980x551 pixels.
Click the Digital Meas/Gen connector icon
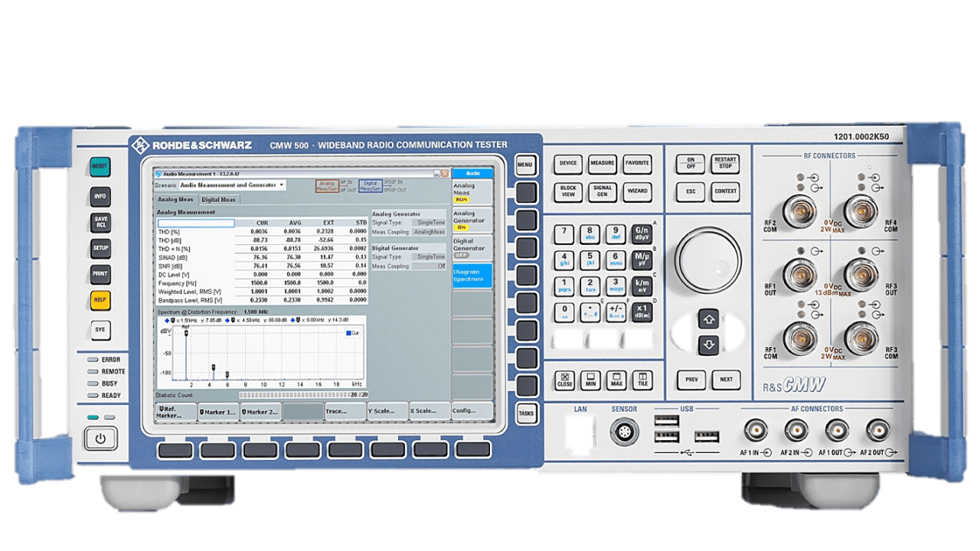(x=371, y=186)
